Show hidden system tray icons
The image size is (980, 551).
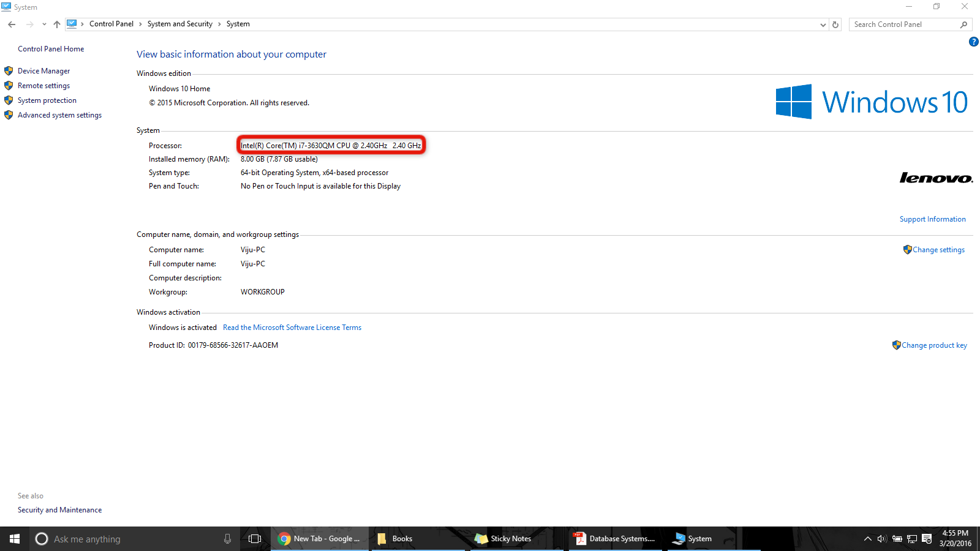[x=867, y=539]
